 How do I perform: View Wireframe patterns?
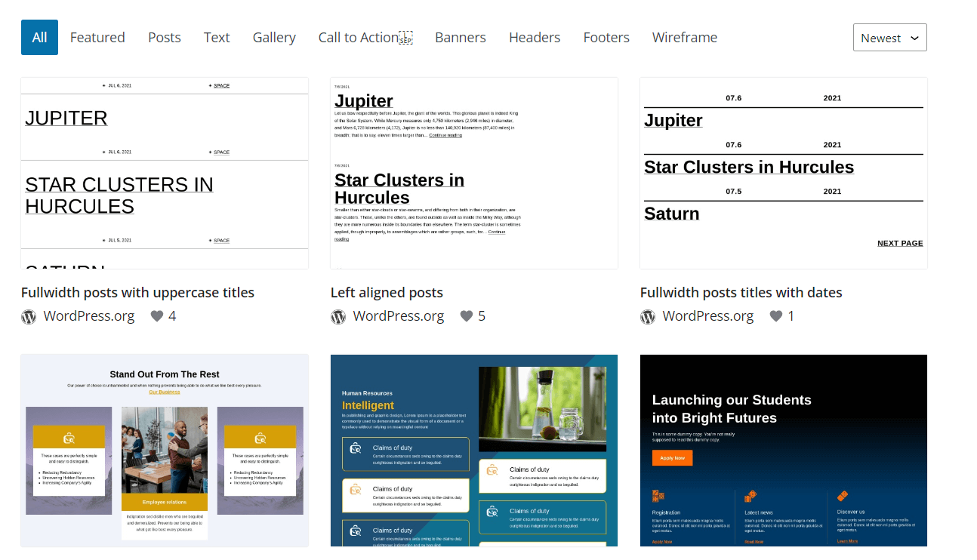coord(684,36)
